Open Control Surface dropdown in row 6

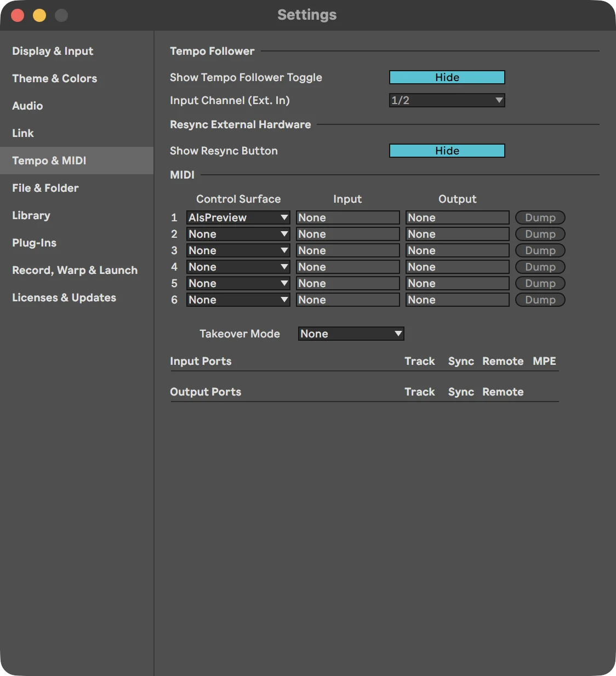pyautogui.click(x=238, y=300)
